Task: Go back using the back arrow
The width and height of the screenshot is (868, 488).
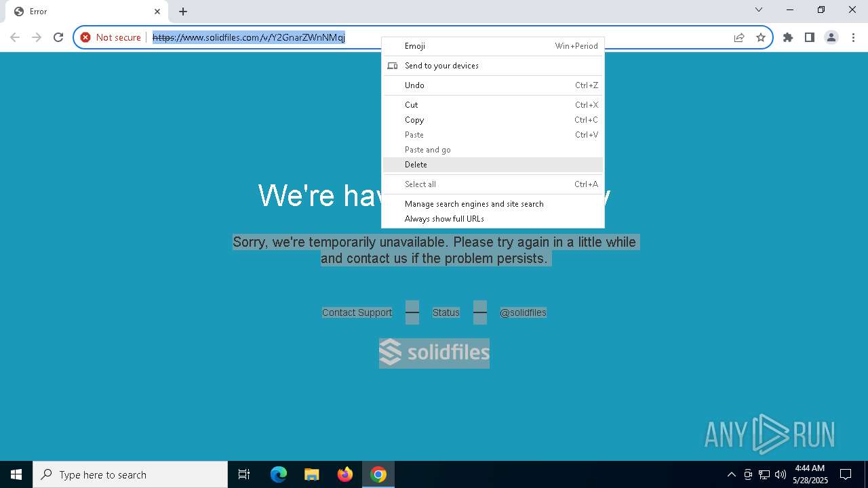Action: pyautogui.click(x=15, y=37)
